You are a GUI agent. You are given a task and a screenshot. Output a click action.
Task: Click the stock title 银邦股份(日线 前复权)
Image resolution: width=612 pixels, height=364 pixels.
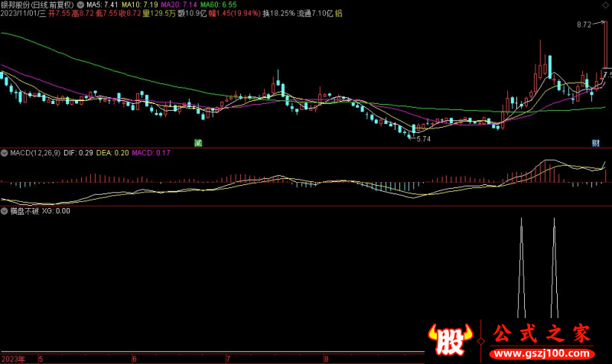tap(37, 5)
